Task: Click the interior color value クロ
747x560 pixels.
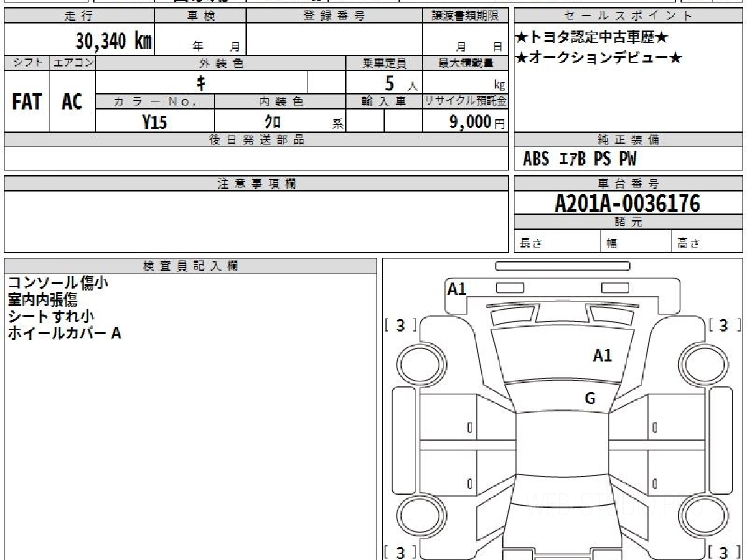Action: (x=273, y=122)
